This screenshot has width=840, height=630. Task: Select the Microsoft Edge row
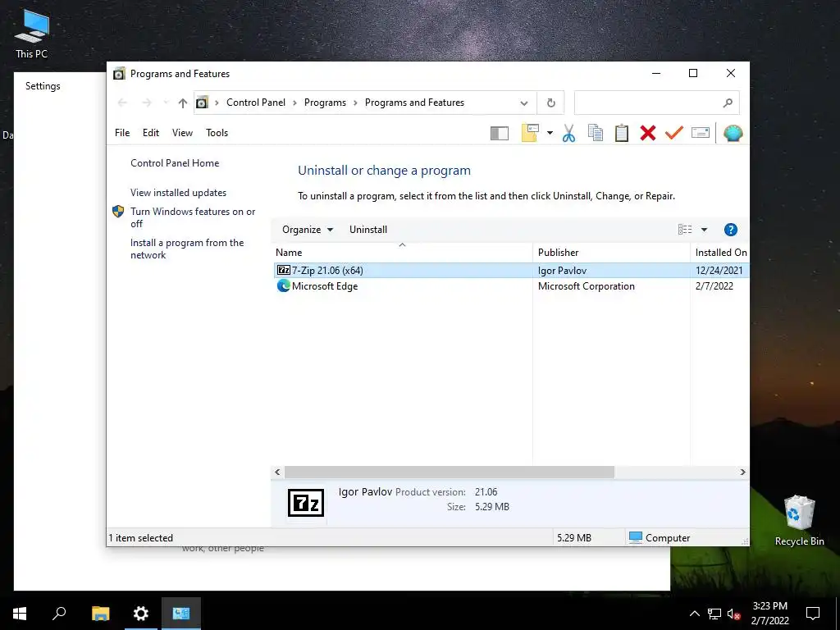coord(510,286)
